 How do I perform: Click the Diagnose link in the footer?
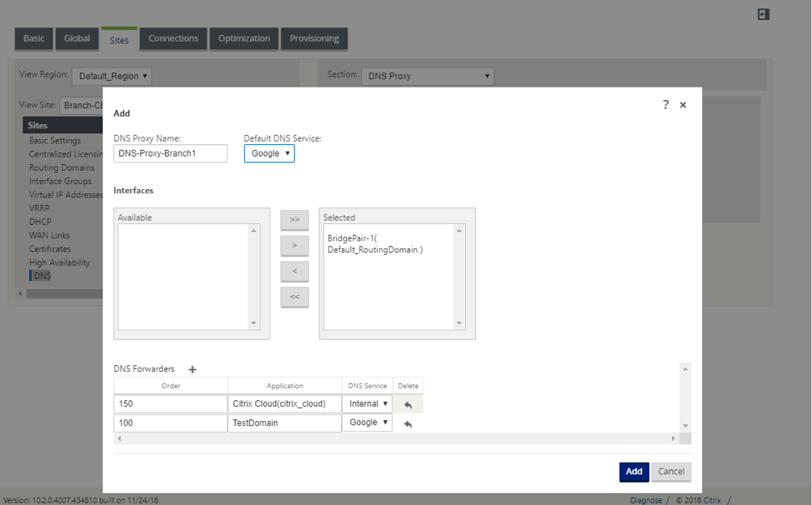646,500
